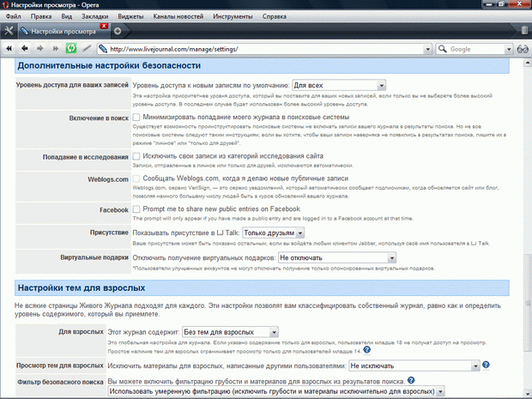
Task: Open the Без тем для взрослых dropdown
Action: [230, 332]
